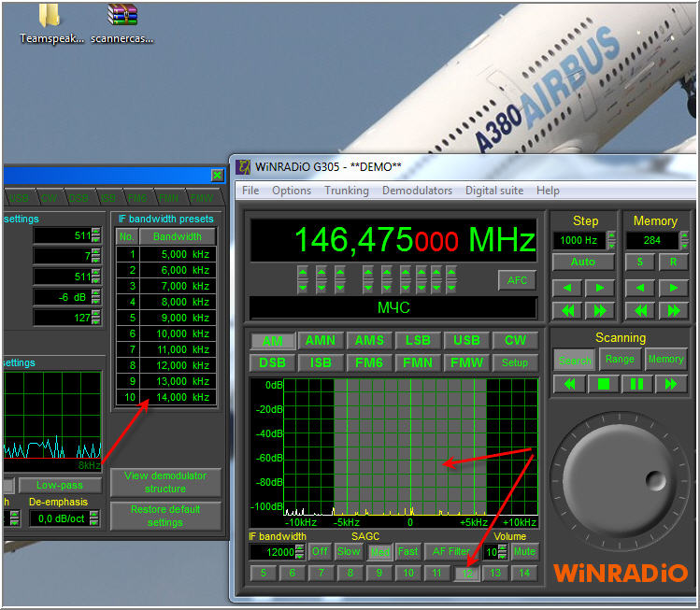Adjust the IF bandwidth 12000 spinner
The image size is (700, 610).
tap(300, 552)
